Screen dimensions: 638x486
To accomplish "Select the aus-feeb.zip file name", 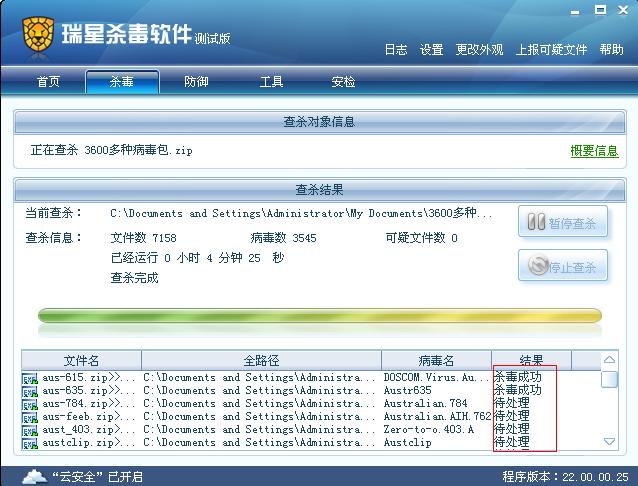I will 89,417.
